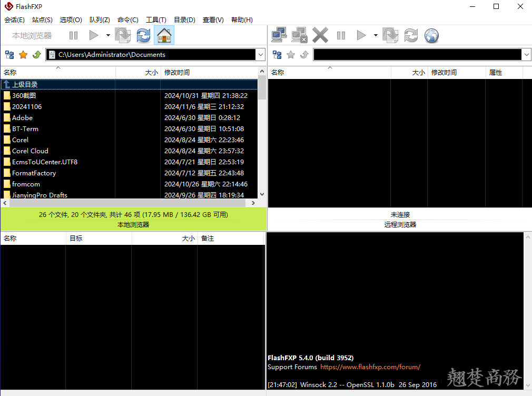
Task: Click the local status bar 本地浏览器
Action: (x=133, y=225)
